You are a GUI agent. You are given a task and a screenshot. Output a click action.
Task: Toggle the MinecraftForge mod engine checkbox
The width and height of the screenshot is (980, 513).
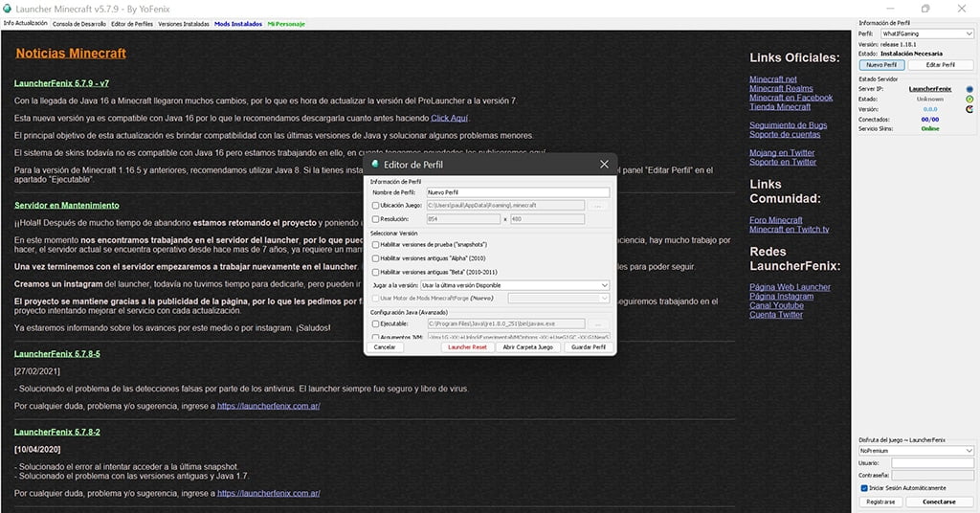375,299
